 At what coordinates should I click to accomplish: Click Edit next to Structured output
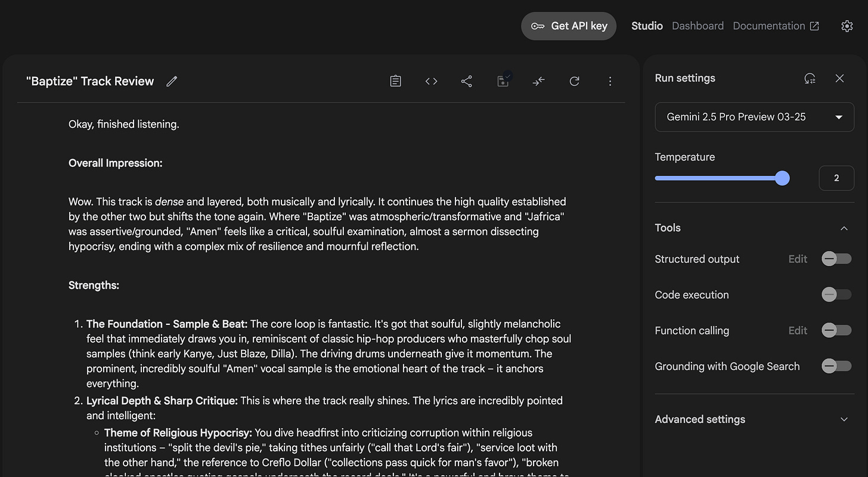[798, 259]
